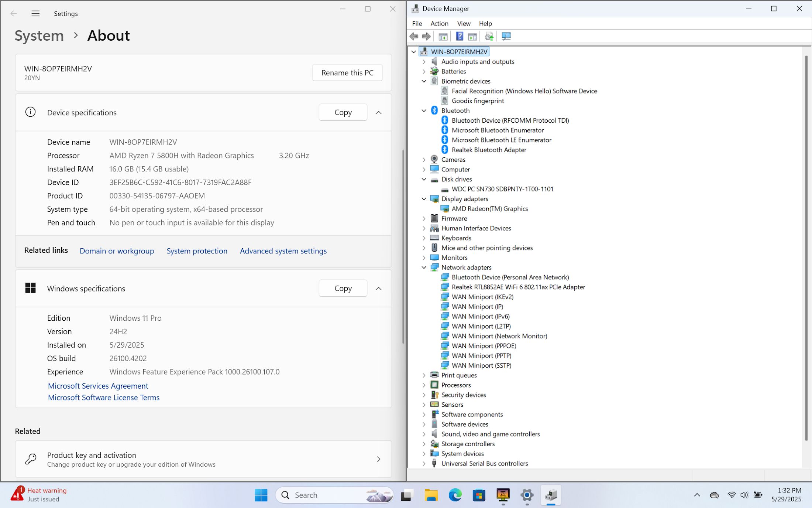Screen dimensions: 812x508
Task: Click Device Manager tree vertical scrollbar
Action: (806, 248)
